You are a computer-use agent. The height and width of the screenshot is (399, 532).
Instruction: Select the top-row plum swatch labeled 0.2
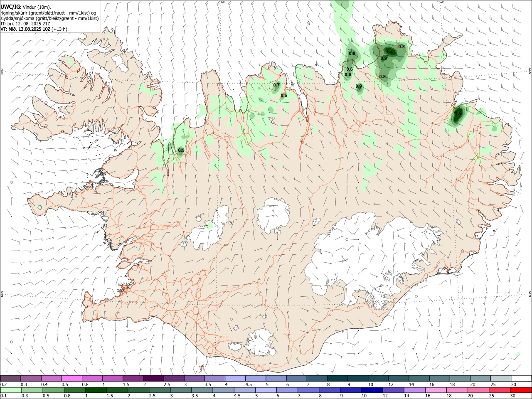tap(10, 379)
